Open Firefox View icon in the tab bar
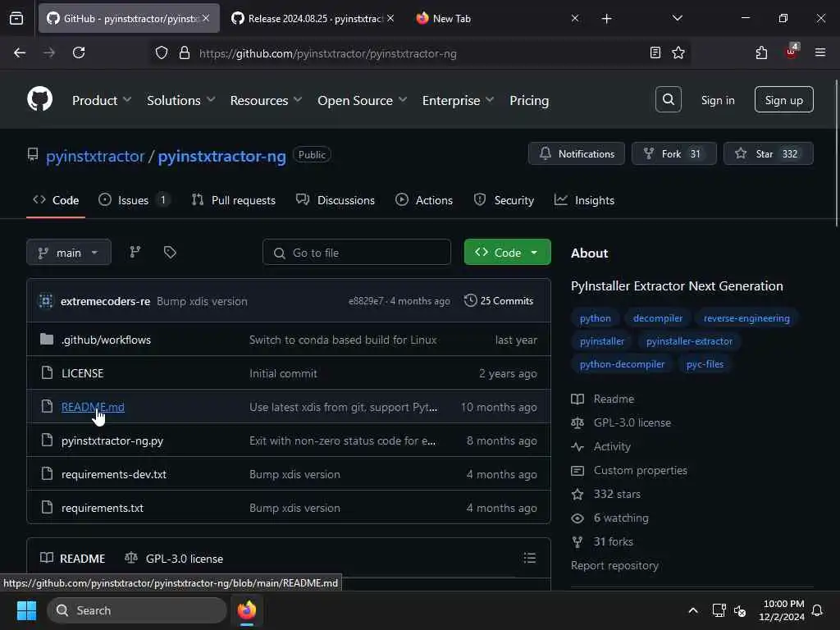This screenshot has width=840, height=630. click(x=16, y=18)
